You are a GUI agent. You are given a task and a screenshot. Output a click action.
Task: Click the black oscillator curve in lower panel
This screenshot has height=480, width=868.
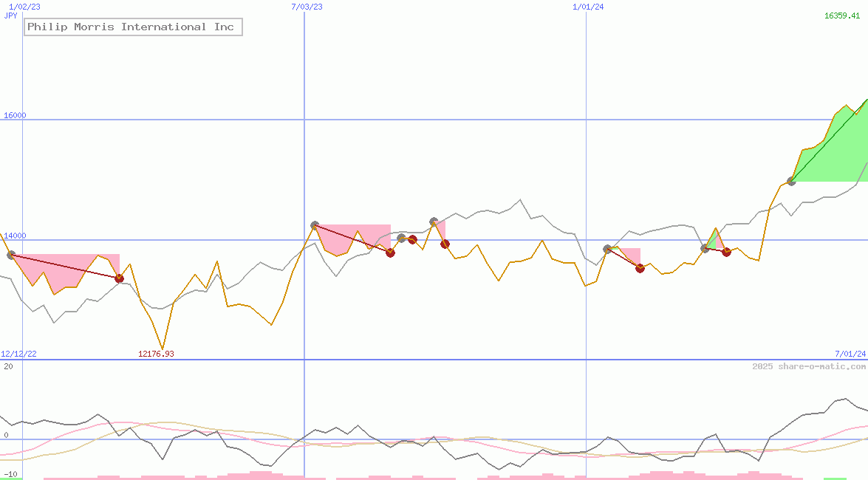click(x=96, y=415)
